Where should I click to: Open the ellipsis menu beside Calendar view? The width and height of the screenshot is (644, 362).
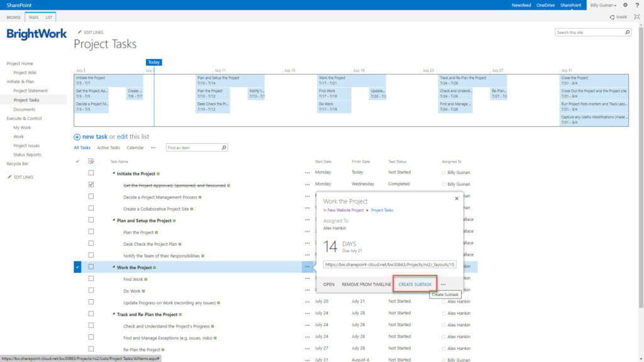tap(152, 147)
